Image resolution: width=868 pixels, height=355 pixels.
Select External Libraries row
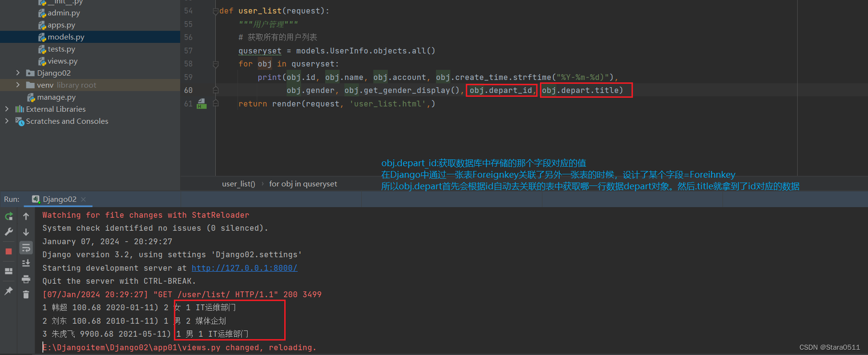tap(90, 109)
